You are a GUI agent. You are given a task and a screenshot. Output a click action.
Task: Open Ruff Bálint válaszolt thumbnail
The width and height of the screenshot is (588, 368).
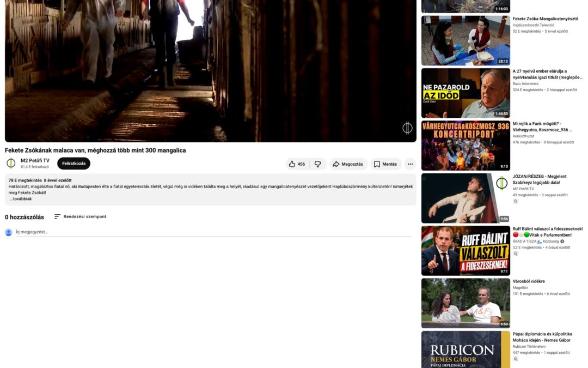(x=465, y=251)
